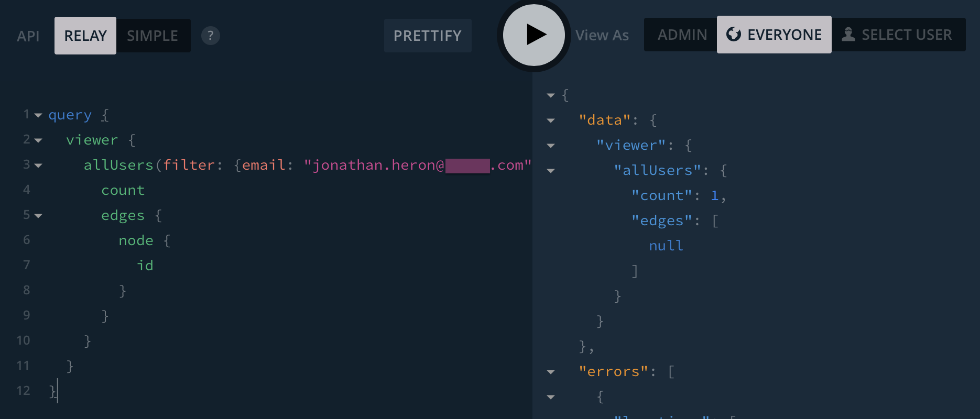
Task: Collapse the first object inside errors
Action: tap(551, 397)
